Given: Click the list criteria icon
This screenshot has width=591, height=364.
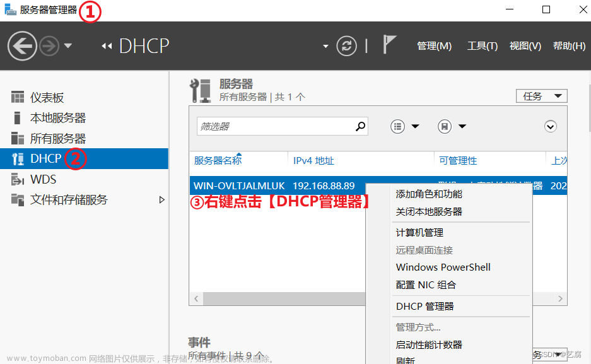Looking at the screenshot, I should (397, 126).
